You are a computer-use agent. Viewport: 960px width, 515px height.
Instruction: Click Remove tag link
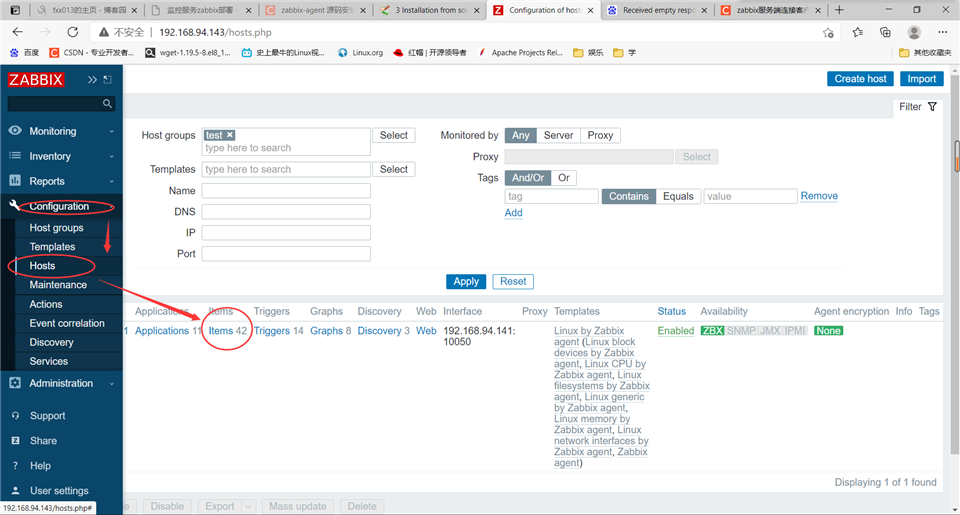point(819,196)
